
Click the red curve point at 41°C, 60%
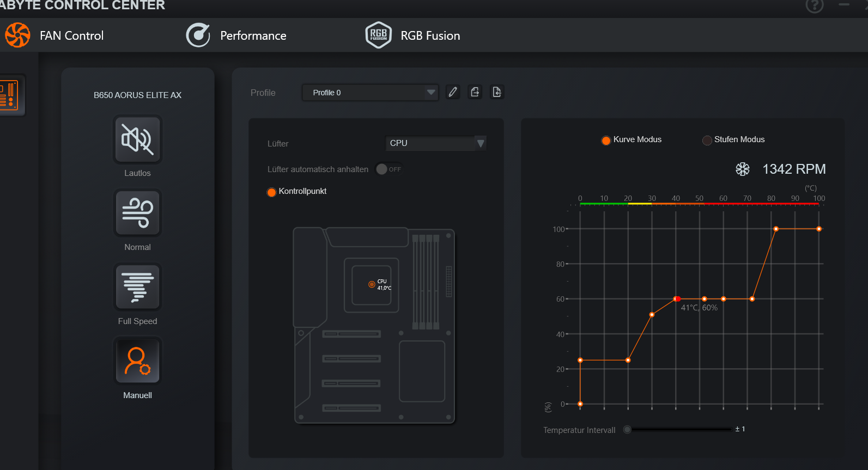677,299
